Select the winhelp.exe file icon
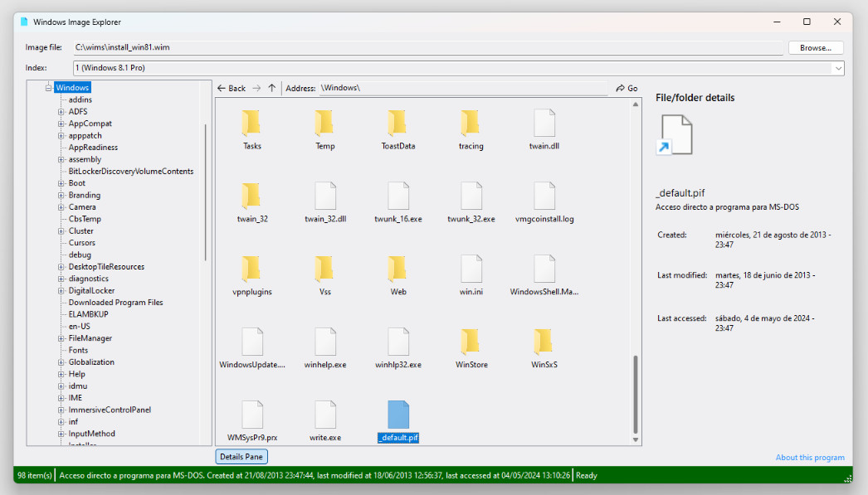Viewport: 868px width, 495px height. pyautogui.click(x=325, y=342)
